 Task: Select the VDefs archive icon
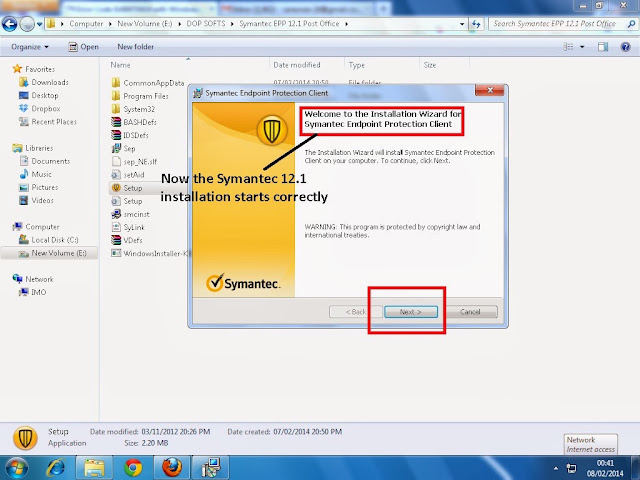[x=116, y=240]
